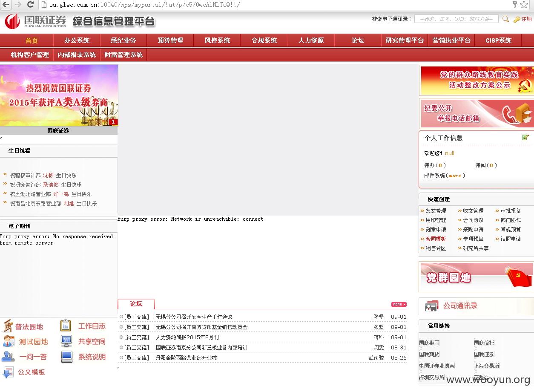Open the 国联集团 common link
The image size is (534, 392).
429,343
